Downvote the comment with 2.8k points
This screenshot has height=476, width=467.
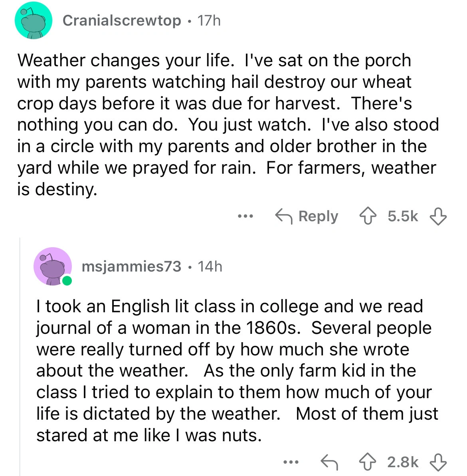click(x=438, y=462)
